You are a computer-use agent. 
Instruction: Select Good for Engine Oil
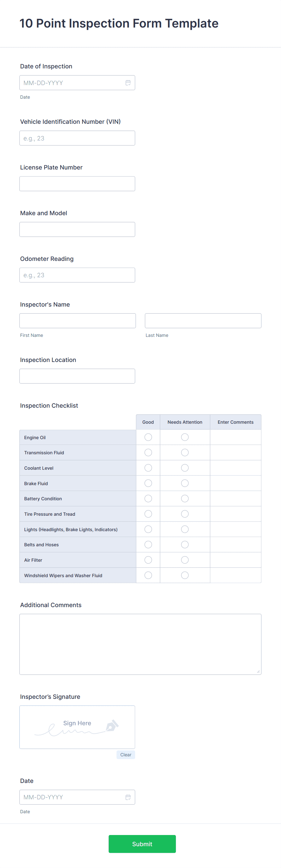tap(148, 437)
